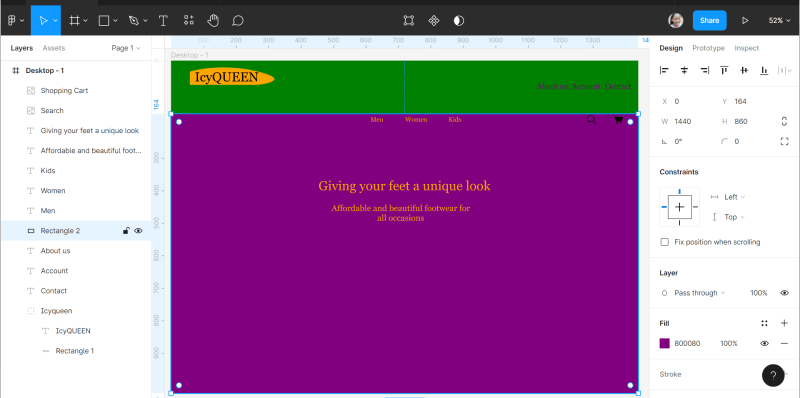Viewport: 800px width, 398px height.
Task: Hide the Rectangle 2 layer
Action: [138, 231]
